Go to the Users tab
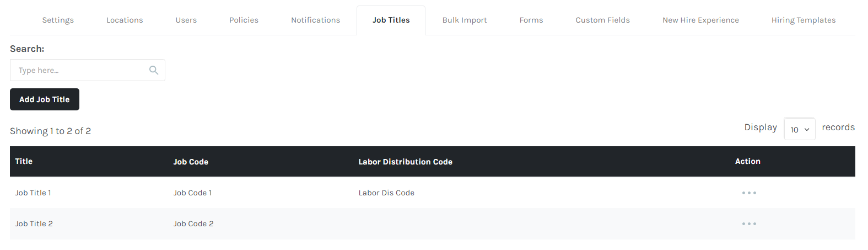 point(186,20)
